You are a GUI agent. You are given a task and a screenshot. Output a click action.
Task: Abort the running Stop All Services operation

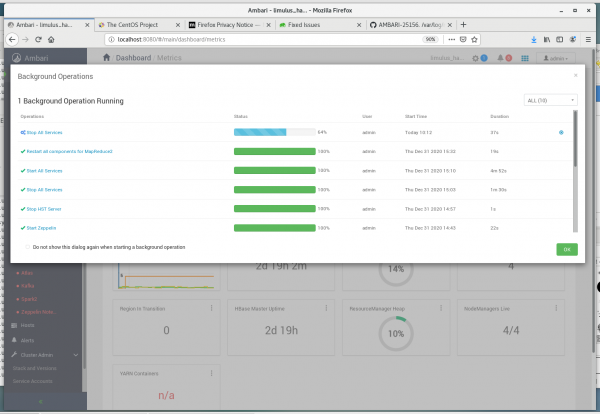point(561,132)
